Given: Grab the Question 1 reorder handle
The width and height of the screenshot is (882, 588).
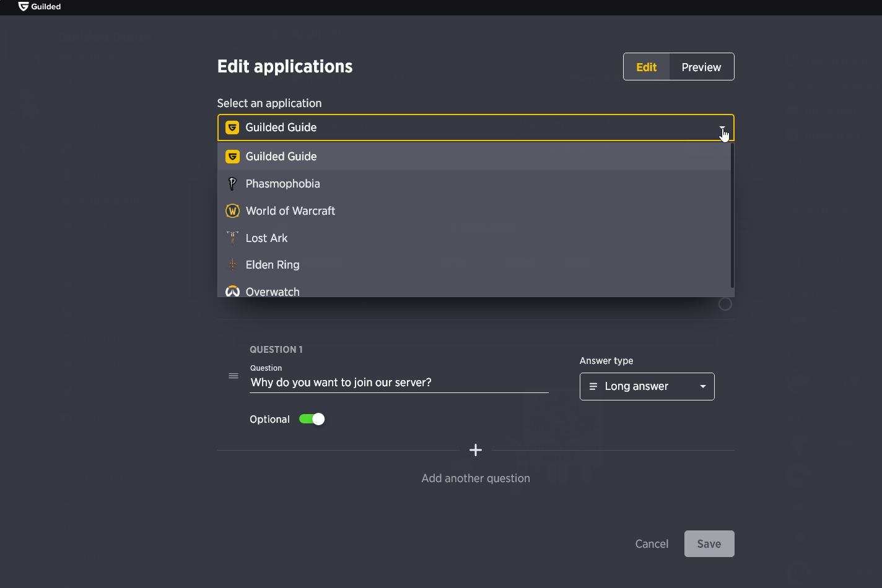Looking at the screenshot, I should (234, 376).
